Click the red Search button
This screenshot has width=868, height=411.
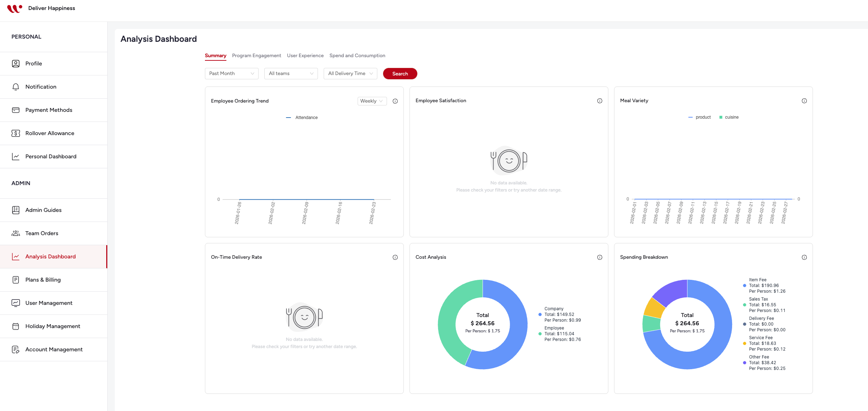(x=400, y=74)
